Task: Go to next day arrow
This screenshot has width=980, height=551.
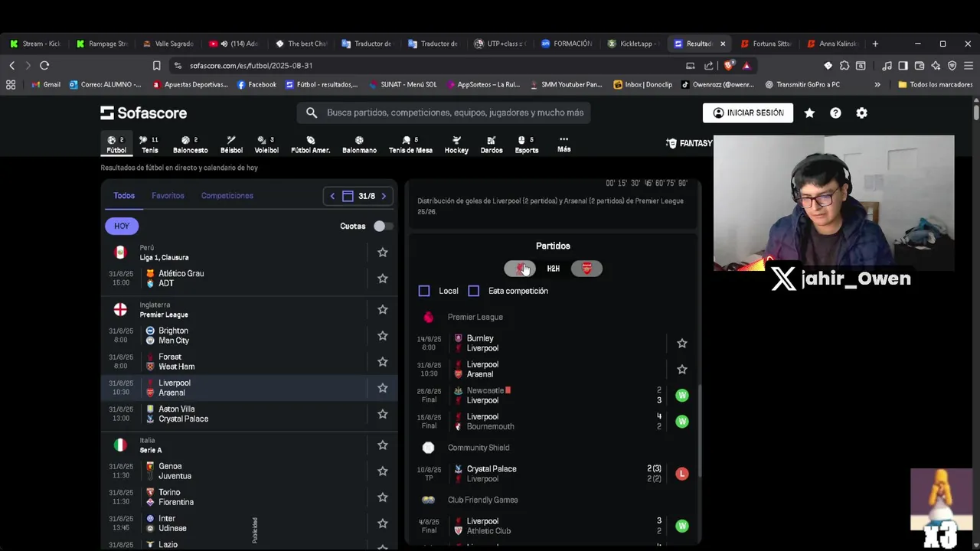Action: click(x=384, y=196)
